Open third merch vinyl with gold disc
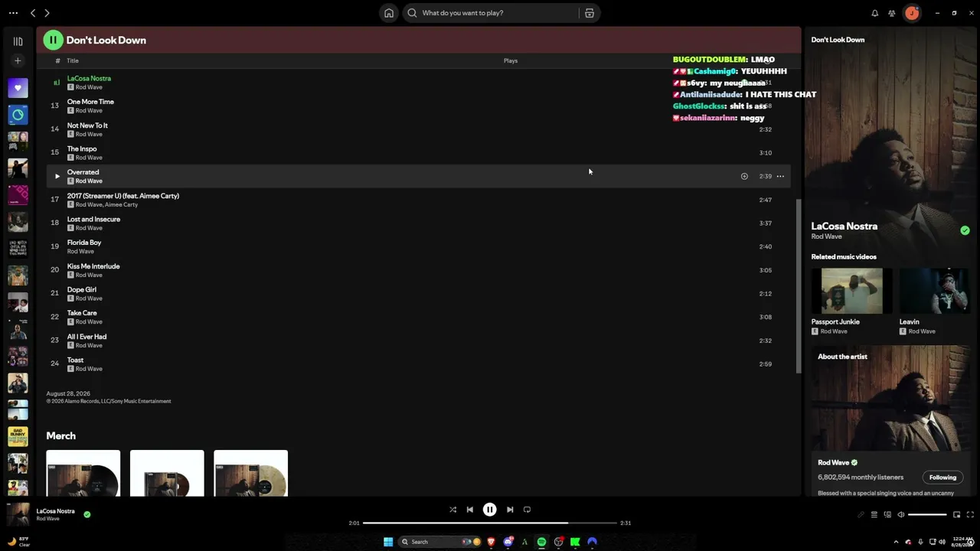The height and width of the screenshot is (551, 980). [x=251, y=473]
